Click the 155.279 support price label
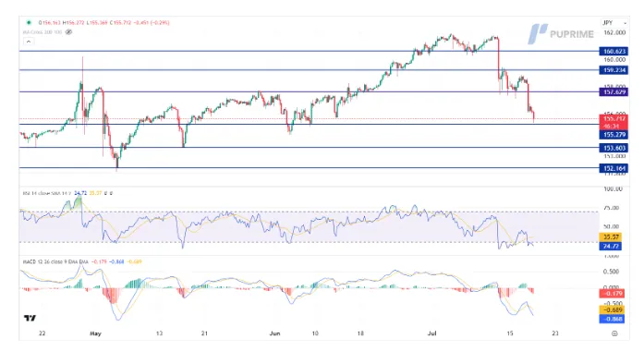 click(614, 135)
